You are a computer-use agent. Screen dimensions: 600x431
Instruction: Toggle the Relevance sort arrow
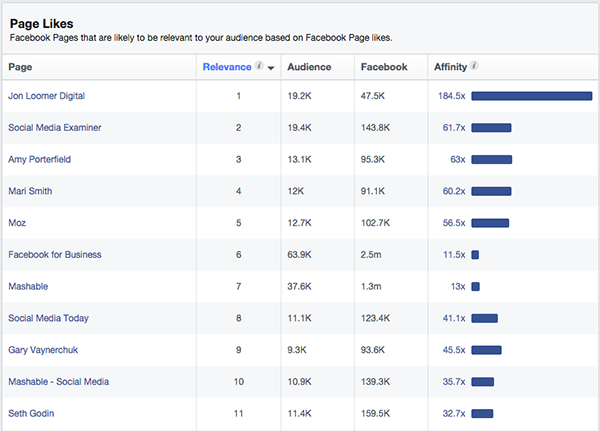[271, 68]
